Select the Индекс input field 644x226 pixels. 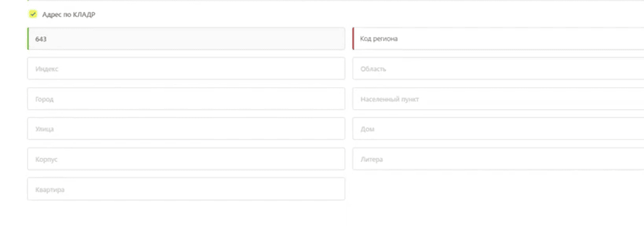tap(186, 69)
